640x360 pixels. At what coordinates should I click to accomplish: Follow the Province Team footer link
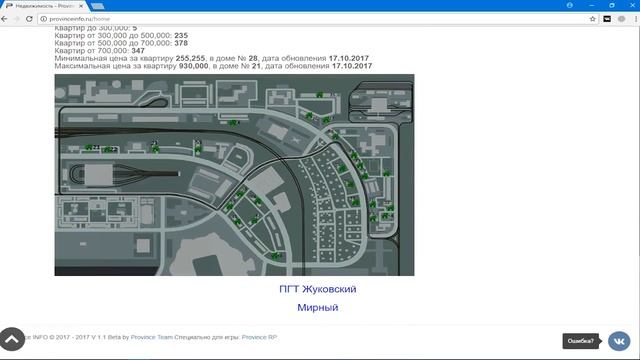pyautogui.click(x=152, y=337)
